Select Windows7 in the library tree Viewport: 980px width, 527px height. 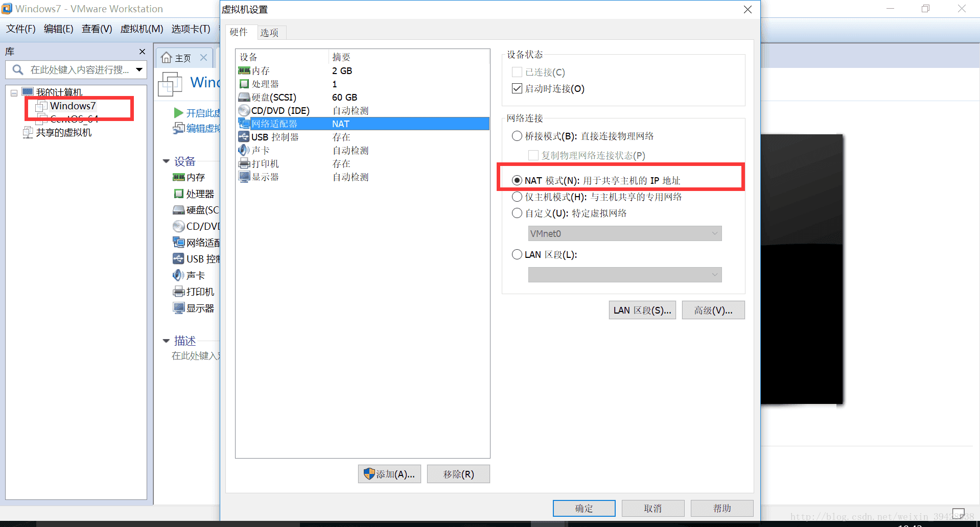click(x=72, y=106)
